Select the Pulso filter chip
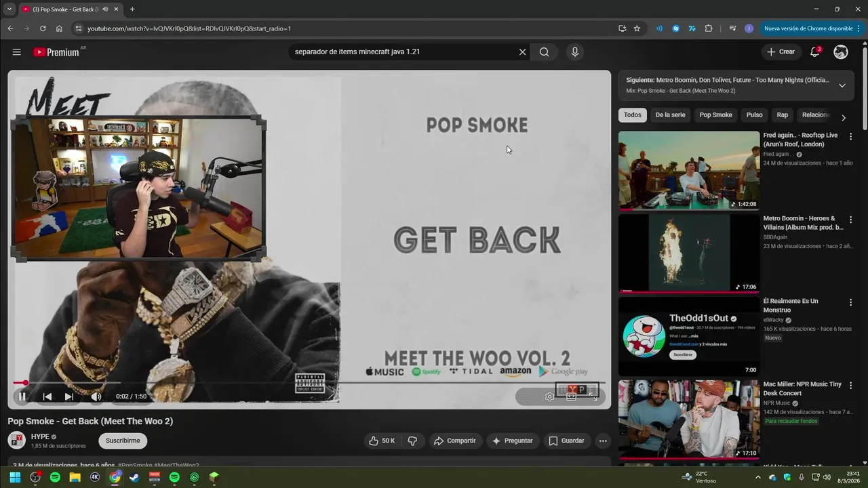Screen dimensions: 868x488 click(754, 115)
